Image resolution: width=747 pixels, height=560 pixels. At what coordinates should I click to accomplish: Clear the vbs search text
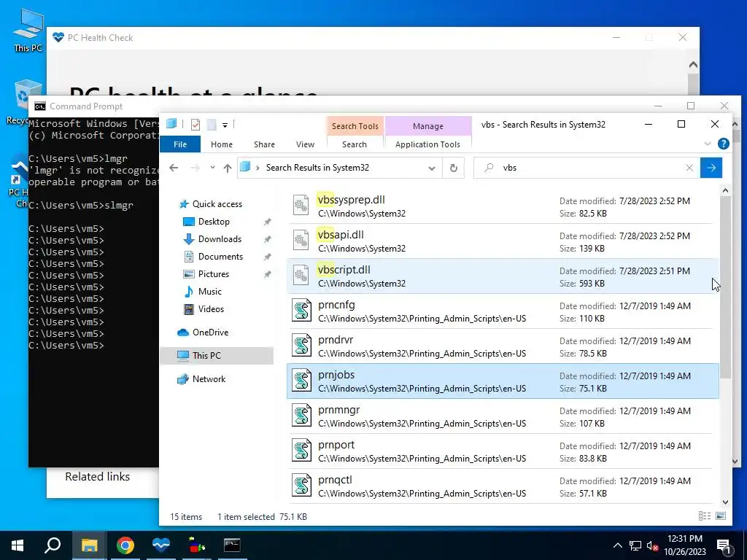coord(689,168)
